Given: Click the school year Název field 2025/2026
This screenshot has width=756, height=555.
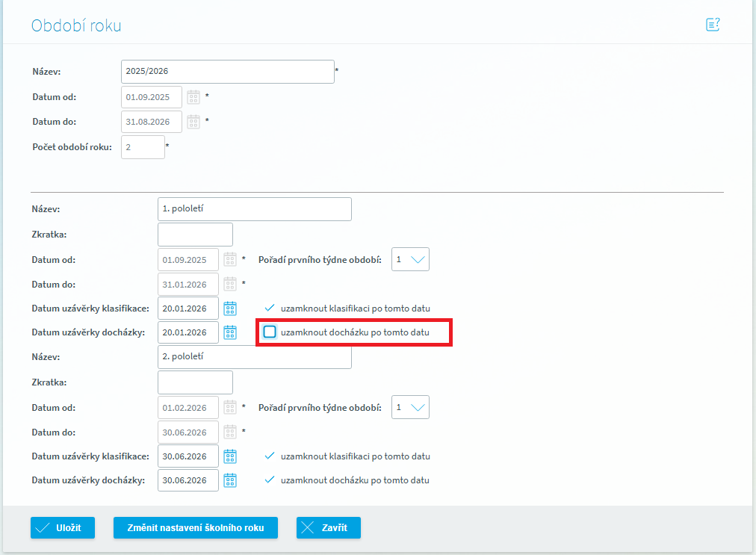Looking at the screenshot, I should [x=227, y=72].
